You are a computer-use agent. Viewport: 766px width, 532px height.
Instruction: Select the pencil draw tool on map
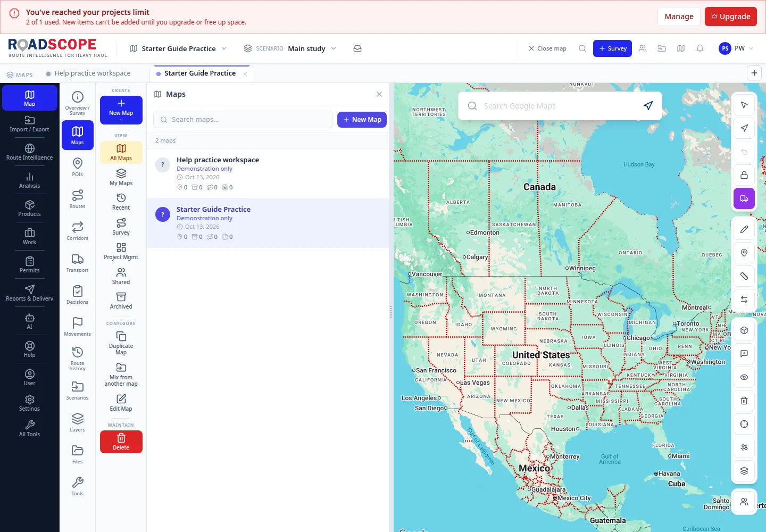[x=744, y=229]
